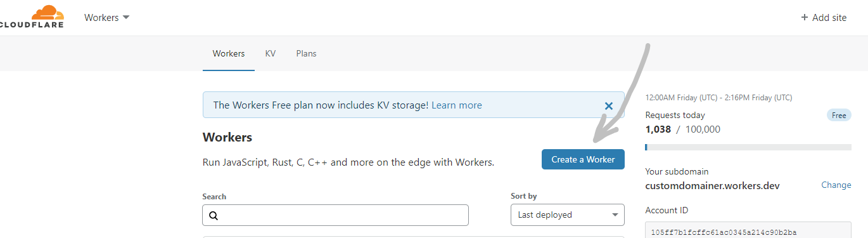Click the magnifier icon in search box
This screenshot has height=238, width=868.
(214, 216)
